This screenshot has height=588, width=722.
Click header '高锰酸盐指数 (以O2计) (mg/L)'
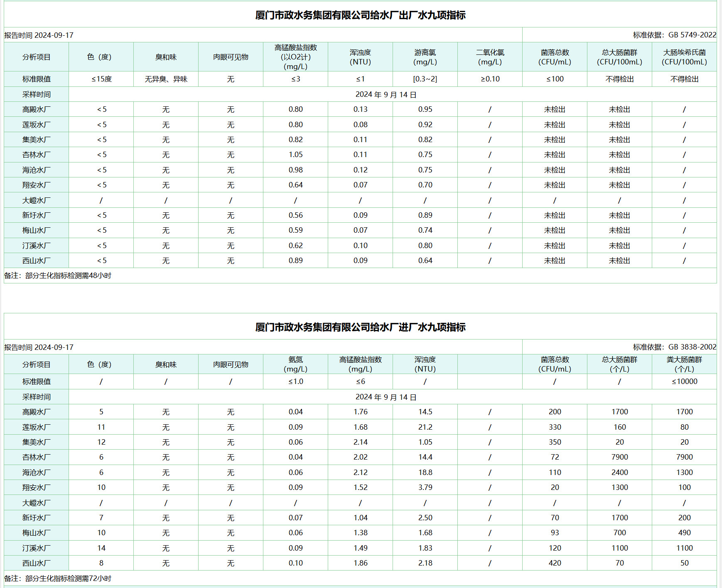(x=295, y=57)
